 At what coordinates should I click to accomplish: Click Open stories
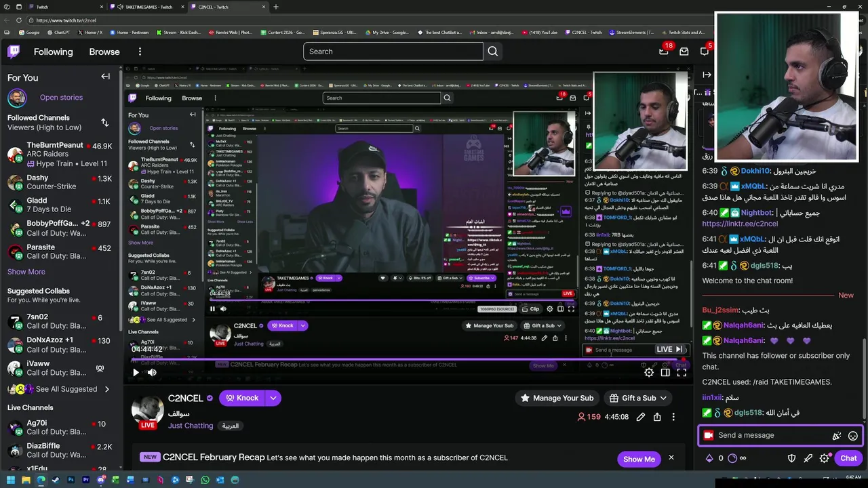[x=61, y=98]
